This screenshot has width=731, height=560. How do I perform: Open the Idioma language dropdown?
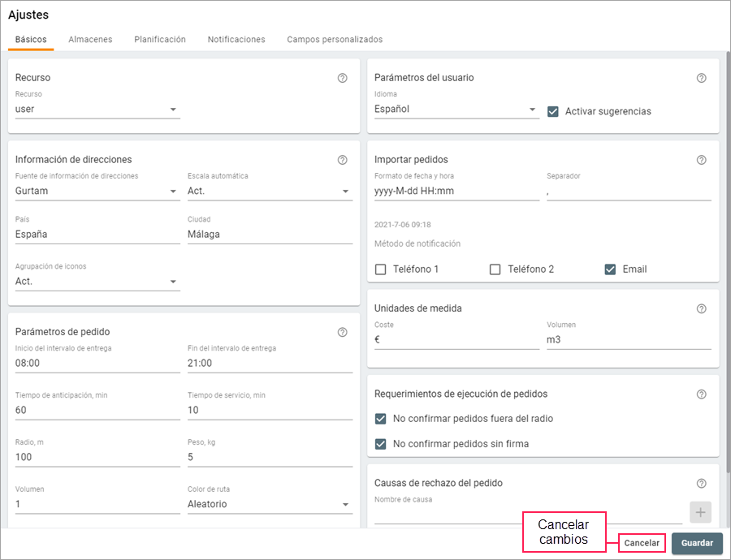456,109
